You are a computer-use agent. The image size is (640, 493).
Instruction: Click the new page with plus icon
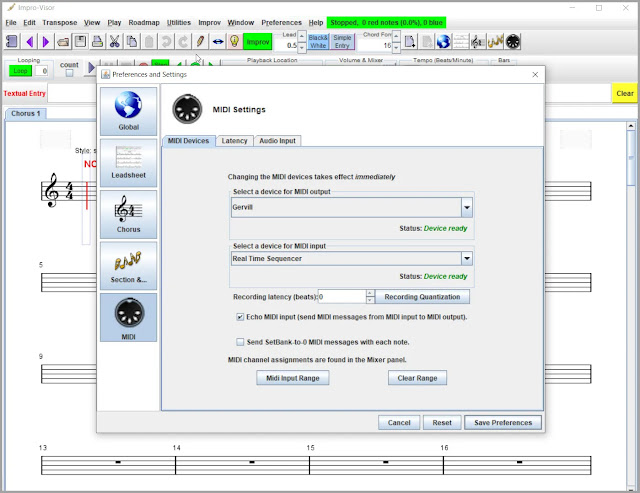click(x=410, y=42)
